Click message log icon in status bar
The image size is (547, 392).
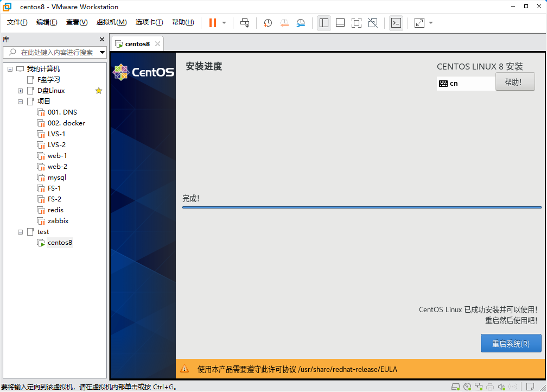point(530,387)
